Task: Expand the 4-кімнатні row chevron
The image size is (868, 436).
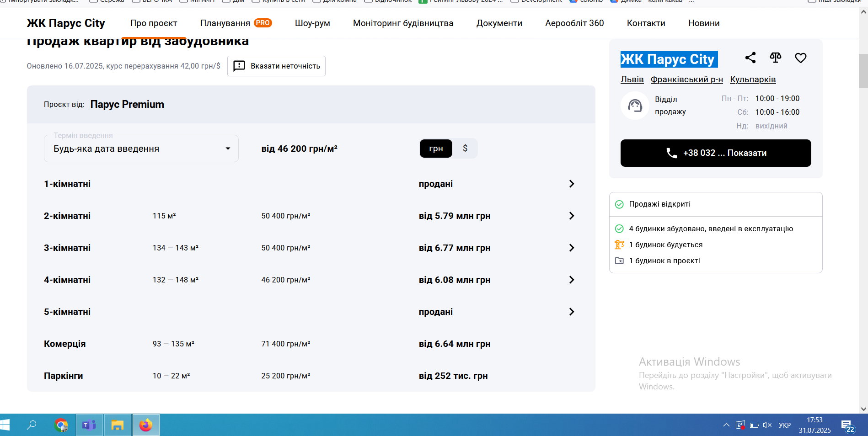Action: [572, 280]
